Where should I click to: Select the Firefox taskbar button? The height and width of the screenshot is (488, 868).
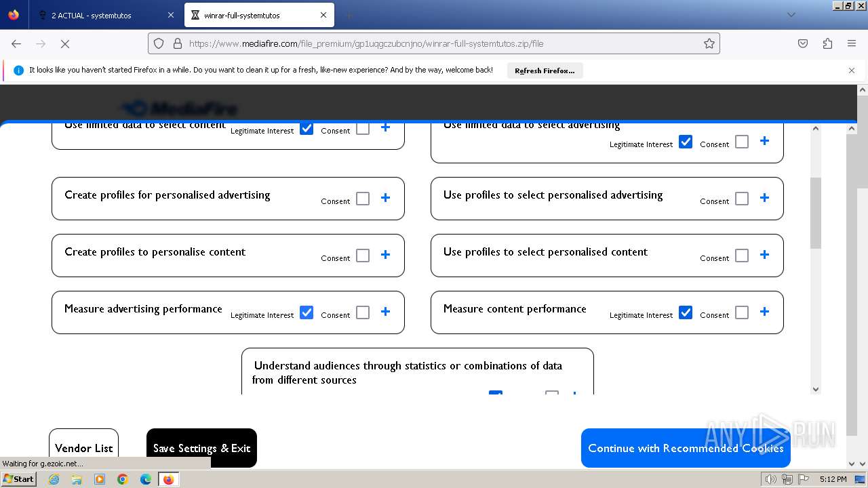click(x=168, y=479)
